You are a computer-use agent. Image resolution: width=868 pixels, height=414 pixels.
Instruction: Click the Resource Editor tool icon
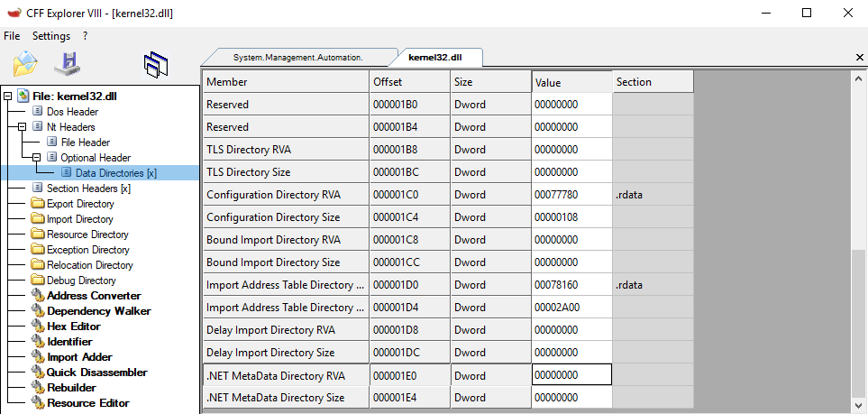click(x=38, y=403)
